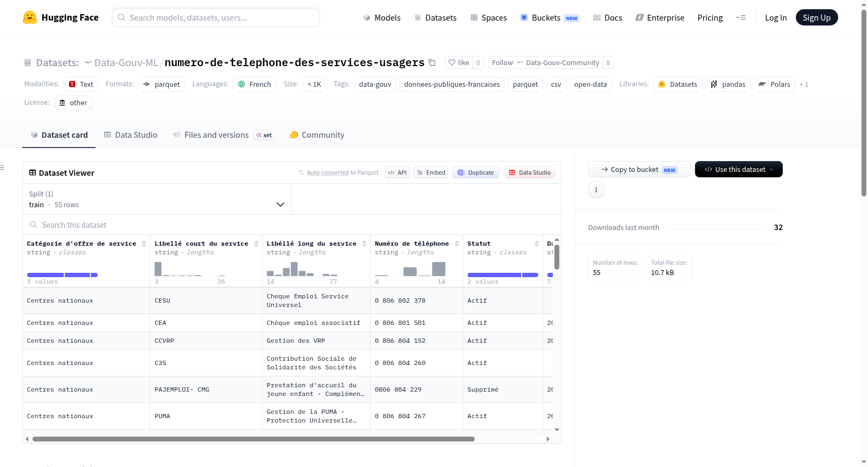Image resolution: width=868 pixels, height=467 pixels.
Task: Sort by Catégorie d'offre de service column
Action: 144,244
